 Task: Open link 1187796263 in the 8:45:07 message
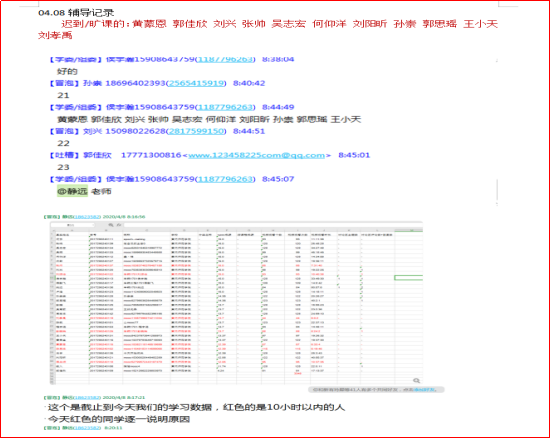tap(225, 179)
